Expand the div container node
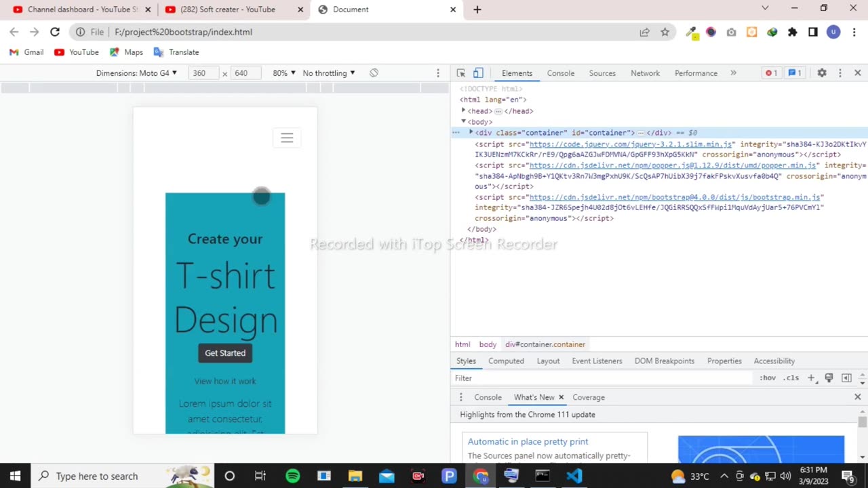 (x=471, y=132)
